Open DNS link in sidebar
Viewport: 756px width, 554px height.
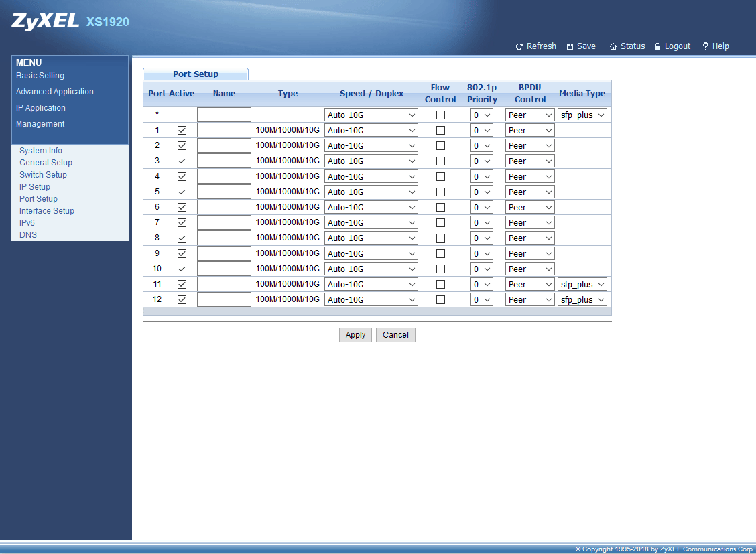28,235
